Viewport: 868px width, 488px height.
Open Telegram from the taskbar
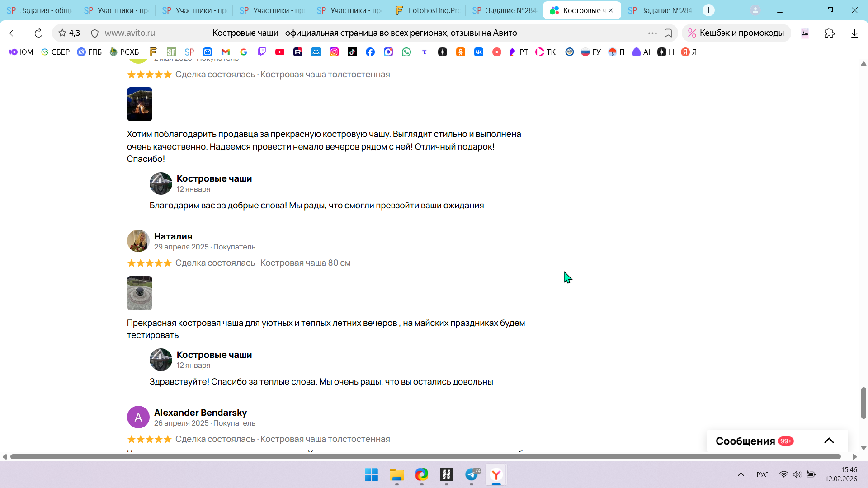click(472, 475)
